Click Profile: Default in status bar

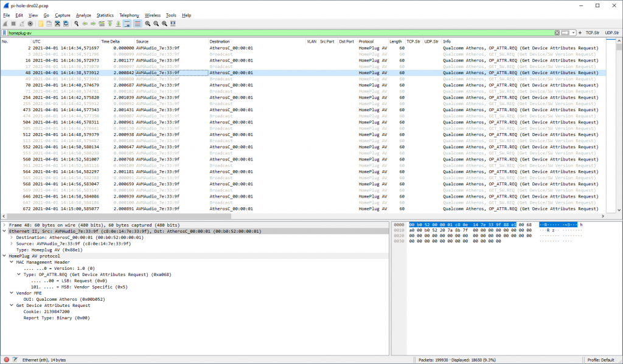click(x=600, y=360)
